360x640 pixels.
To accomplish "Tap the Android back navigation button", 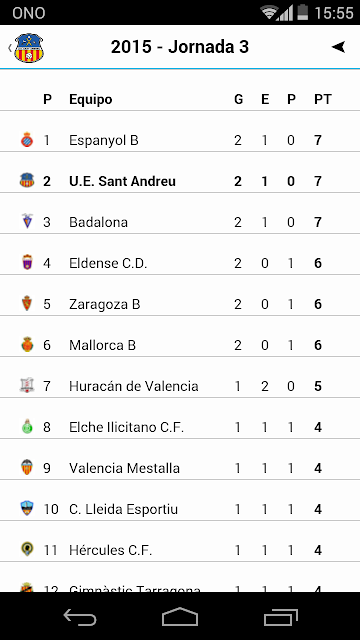I will click(x=80, y=617).
